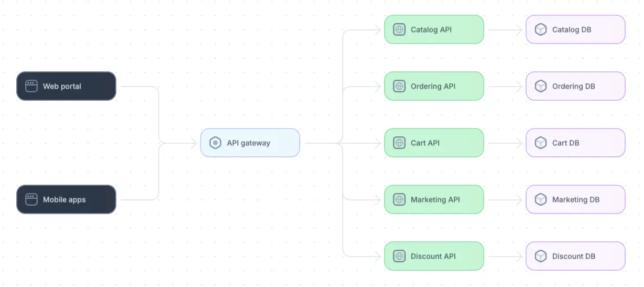Select the Mobile apps node label
This screenshot has width=644, height=287.
64,199
